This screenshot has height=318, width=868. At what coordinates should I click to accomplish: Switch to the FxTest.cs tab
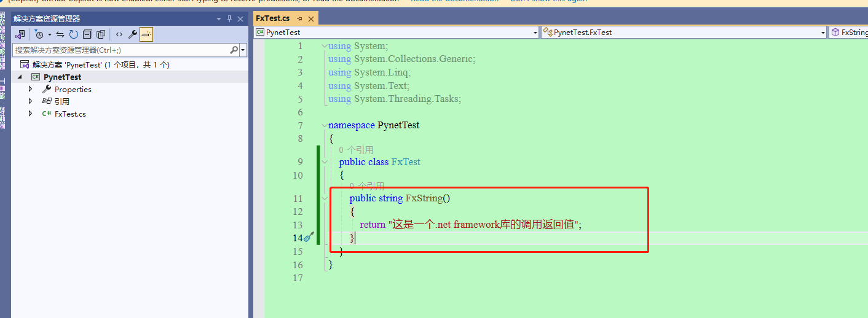(x=273, y=18)
